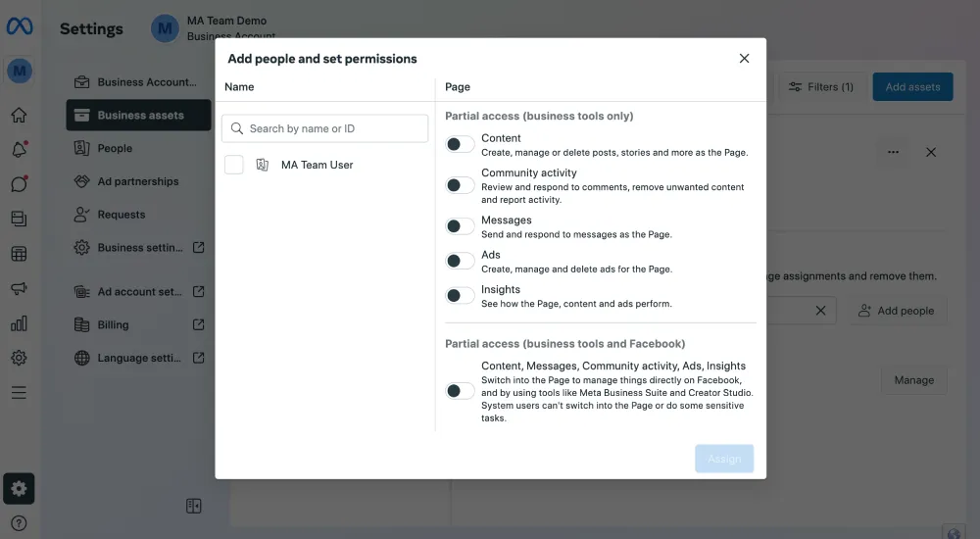This screenshot has width=980, height=539.
Task: Open Ad partnerships in settings menu
Action: click(137, 181)
